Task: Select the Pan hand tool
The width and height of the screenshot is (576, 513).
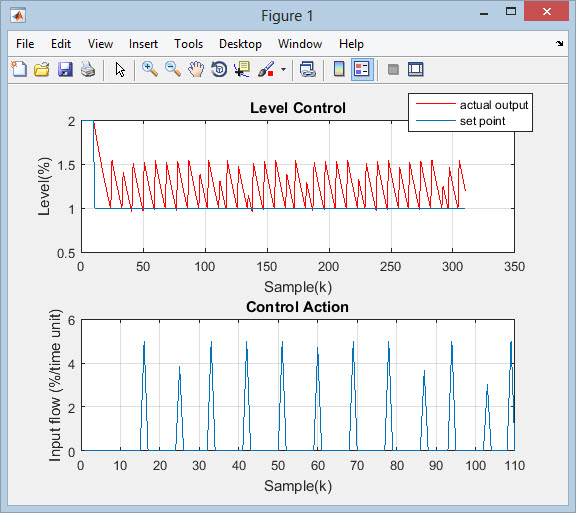Action: [x=196, y=69]
